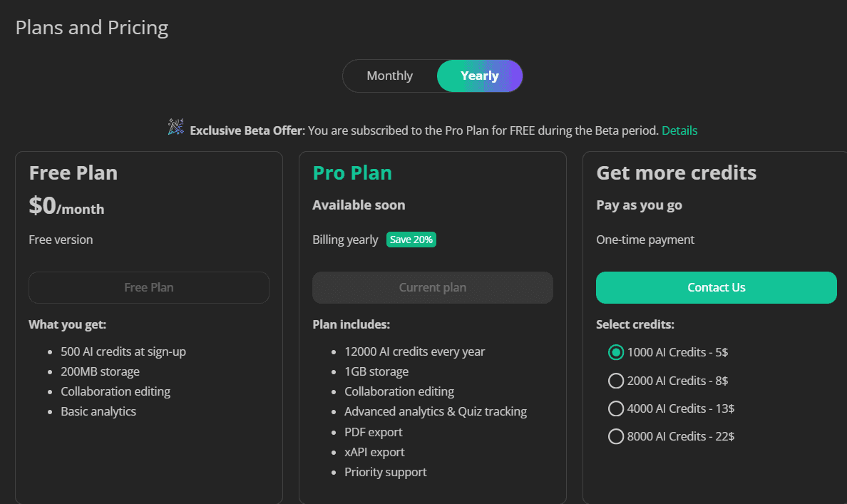Click the Current plan button
847x504 pixels.
click(432, 287)
